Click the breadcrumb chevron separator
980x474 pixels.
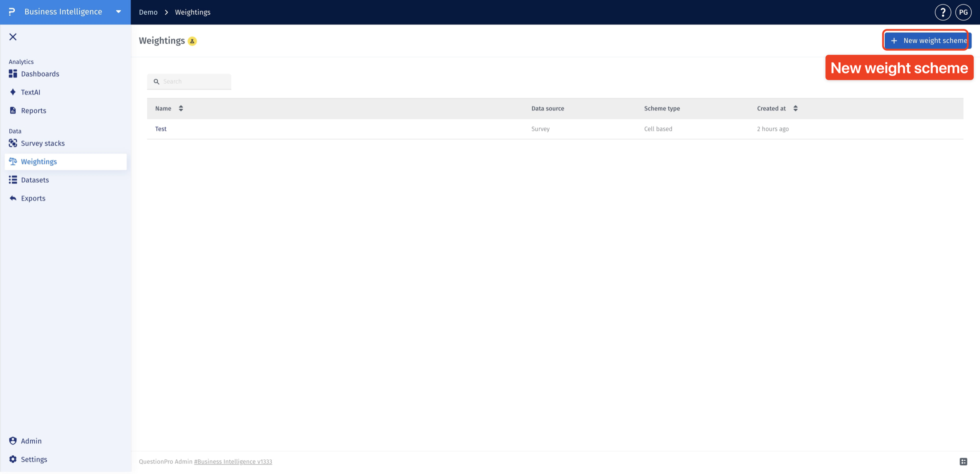167,12
